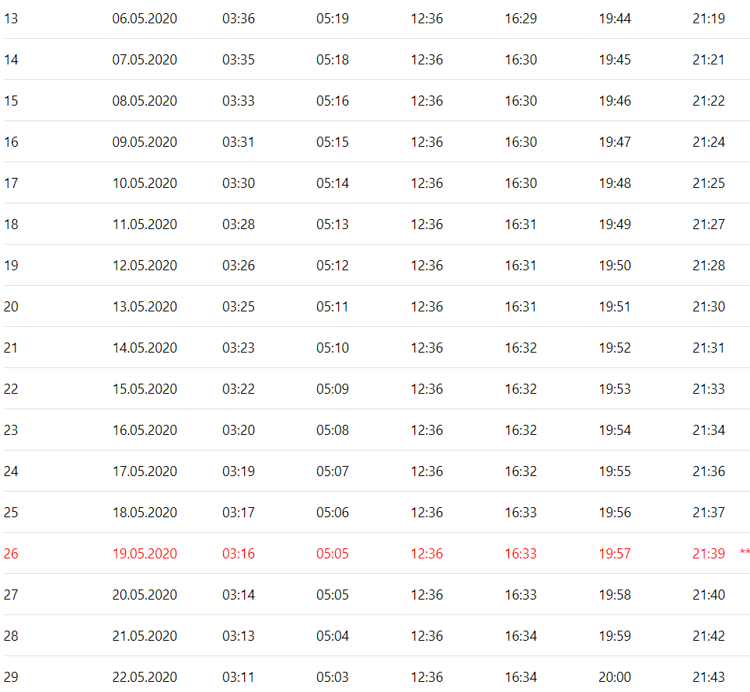Select the 19:58 time on 20.05.2020

[614, 594]
